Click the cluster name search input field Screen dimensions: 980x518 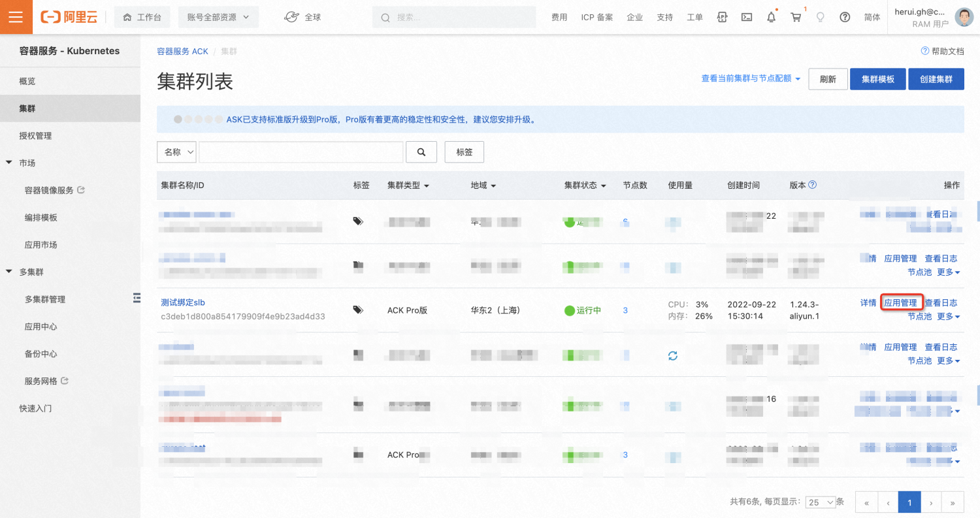click(x=301, y=152)
